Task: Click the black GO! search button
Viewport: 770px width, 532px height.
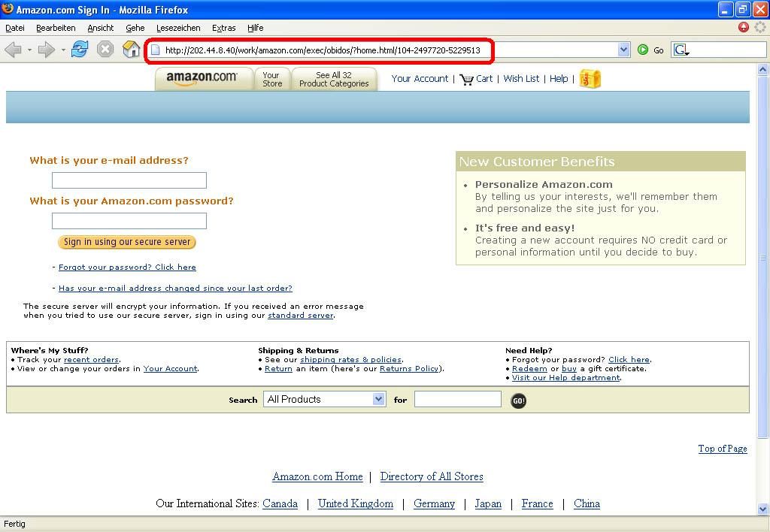Action: pyautogui.click(x=519, y=401)
